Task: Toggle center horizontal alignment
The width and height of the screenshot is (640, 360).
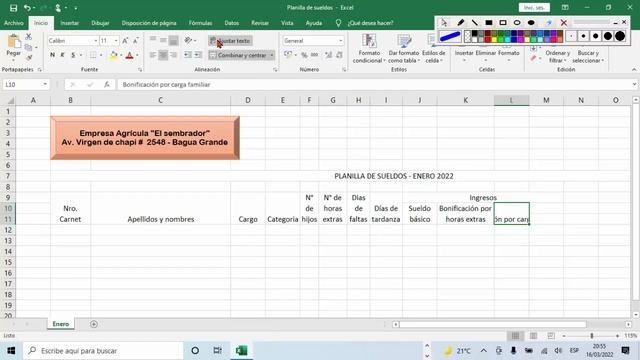Action: pos(163,55)
